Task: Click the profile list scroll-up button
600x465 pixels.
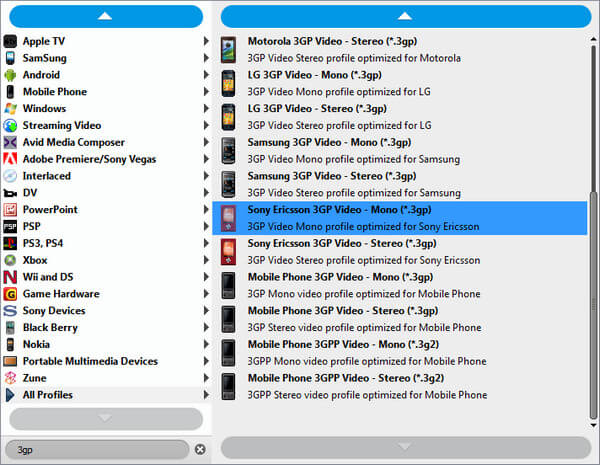Action: [406, 16]
